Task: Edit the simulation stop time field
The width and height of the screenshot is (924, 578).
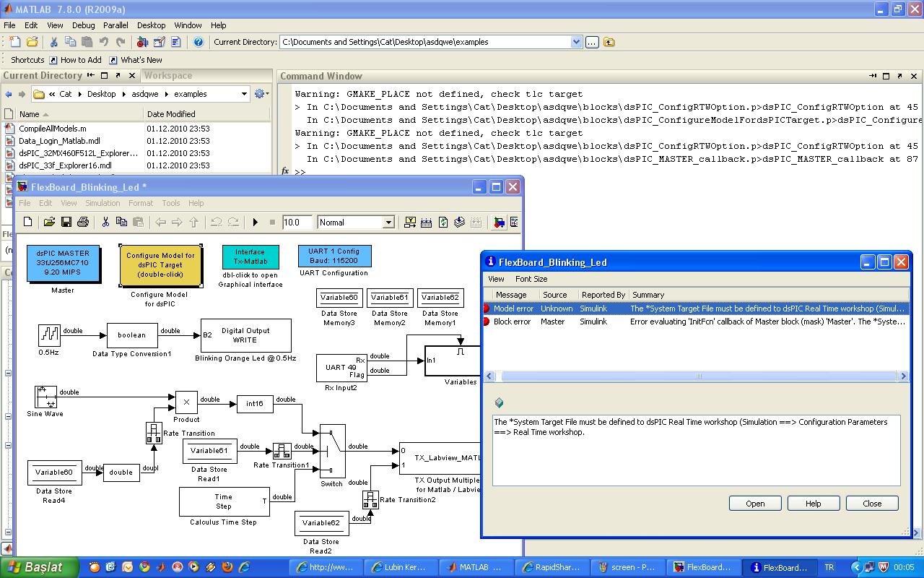Action: pos(297,223)
